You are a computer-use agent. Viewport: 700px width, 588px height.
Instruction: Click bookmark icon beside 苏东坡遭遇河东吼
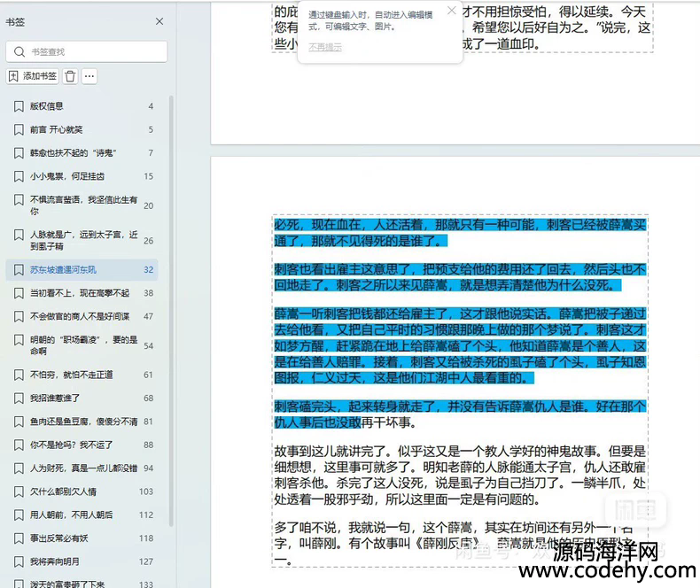click(x=19, y=269)
